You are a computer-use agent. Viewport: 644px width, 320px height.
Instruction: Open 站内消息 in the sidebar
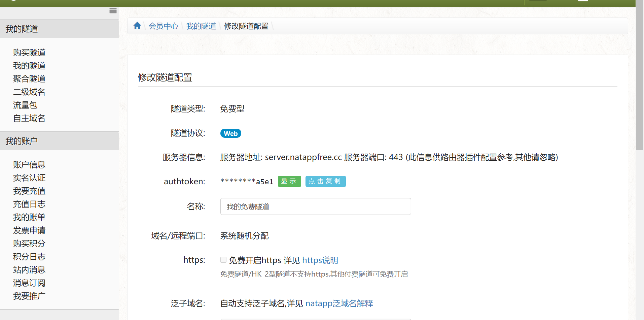pos(29,270)
